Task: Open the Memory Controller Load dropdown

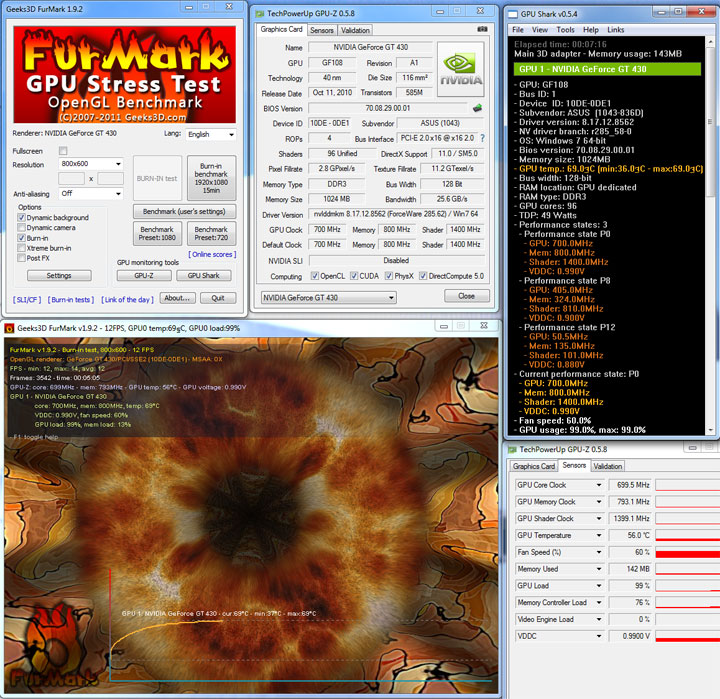Action: click(x=599, y=603)
